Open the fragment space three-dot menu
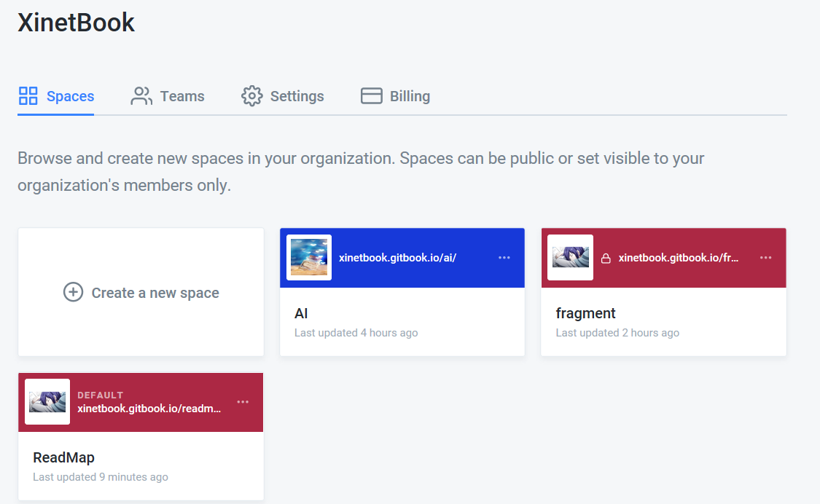This screenshot has height=504, width=820. (765, 258)
